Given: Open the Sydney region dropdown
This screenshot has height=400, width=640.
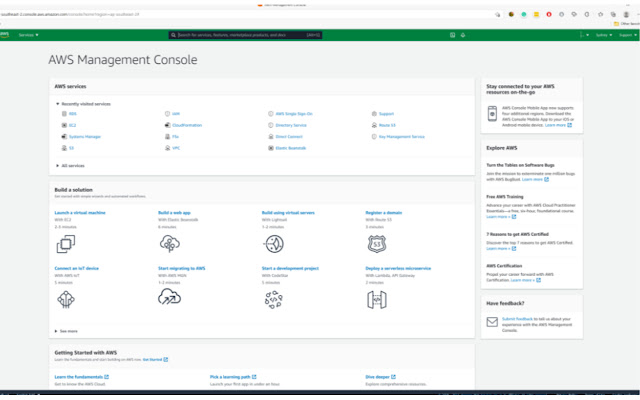Looking at the screenshot, I should [x=604, y=35].
